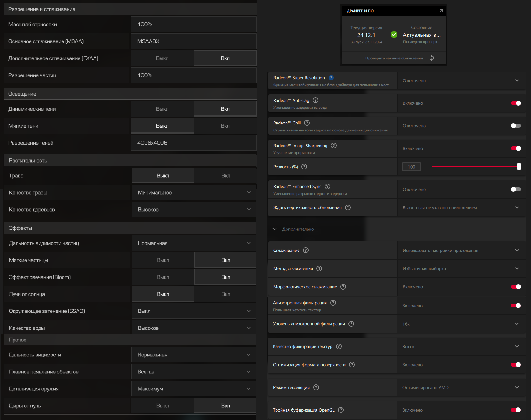Viewport: 531px width, 420px height.
Task: Open help for Radeon Enhanced Sync
Action: [x=327, y=186]
